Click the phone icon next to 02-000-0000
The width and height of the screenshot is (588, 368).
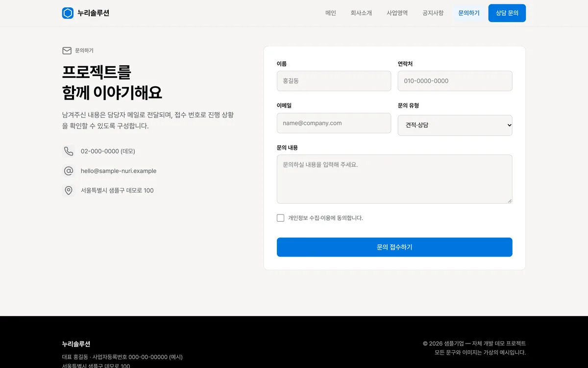[69, 151]
